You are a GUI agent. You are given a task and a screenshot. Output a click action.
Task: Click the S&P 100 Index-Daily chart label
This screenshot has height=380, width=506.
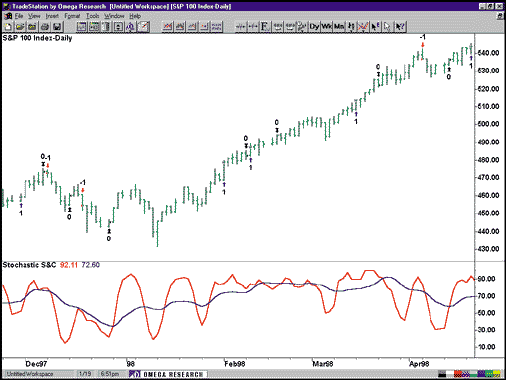tap(37, 38)
